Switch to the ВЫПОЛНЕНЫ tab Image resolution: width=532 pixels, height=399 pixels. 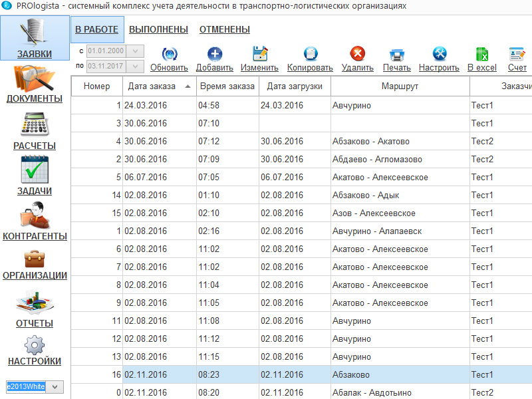click(158, 29)
